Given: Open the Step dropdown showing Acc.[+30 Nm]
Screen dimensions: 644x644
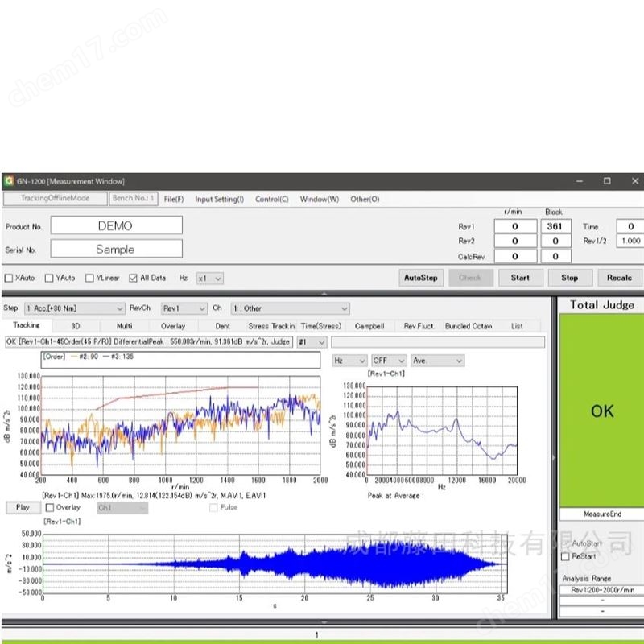Looking at the screenshot, I should (x=75, y=308).
